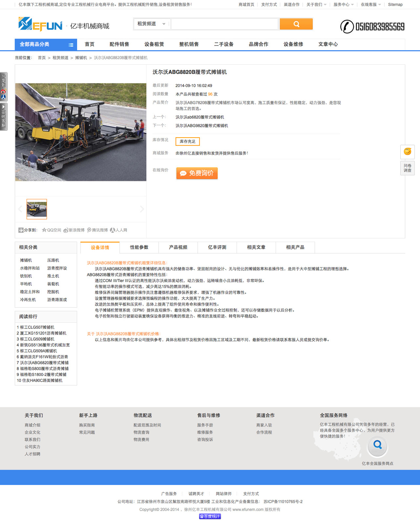Open 品牌合作 navigation item
This screenshot has width=420, height=526.
point(258,44)
